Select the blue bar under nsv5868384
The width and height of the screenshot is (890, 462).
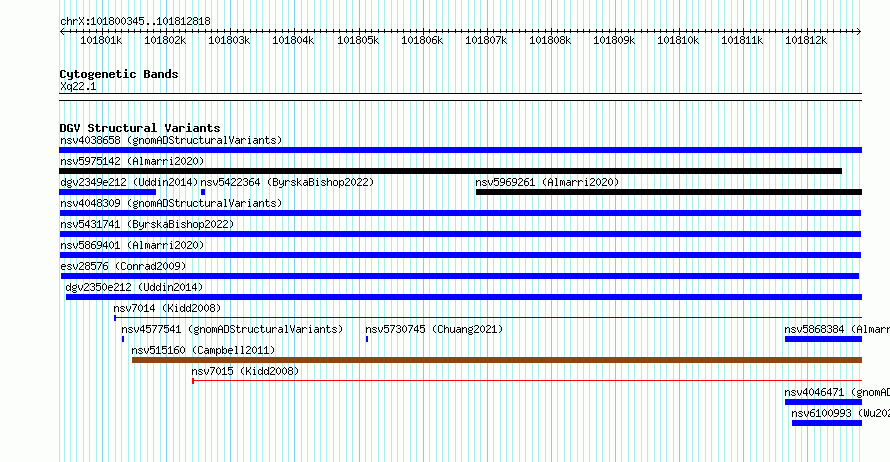tap(824, 339)
